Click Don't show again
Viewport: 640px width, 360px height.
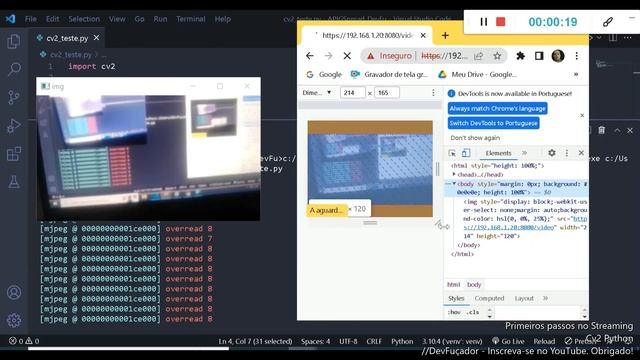pos(475,138)
